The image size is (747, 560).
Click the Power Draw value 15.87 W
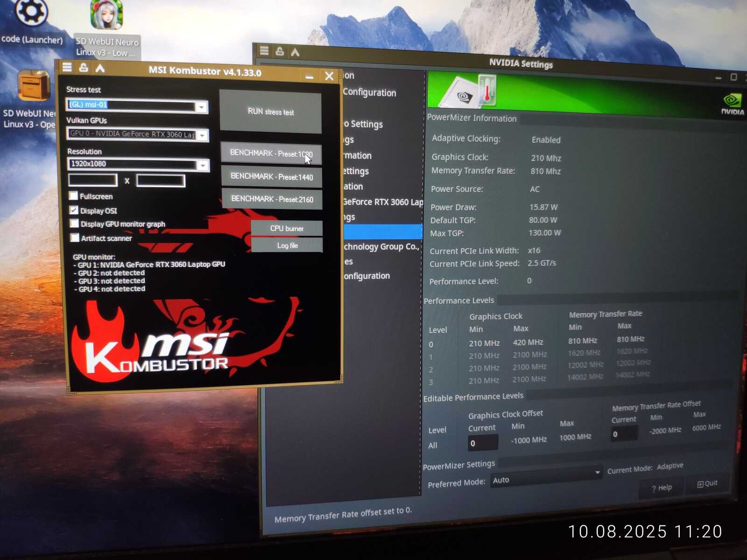(x=543, y=207)
